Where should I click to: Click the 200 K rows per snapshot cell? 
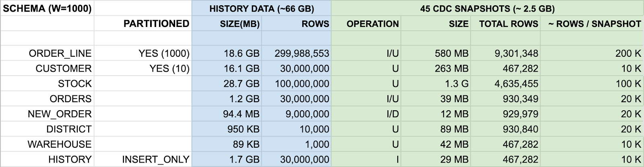pyautogui.click(x=592, y=53)
